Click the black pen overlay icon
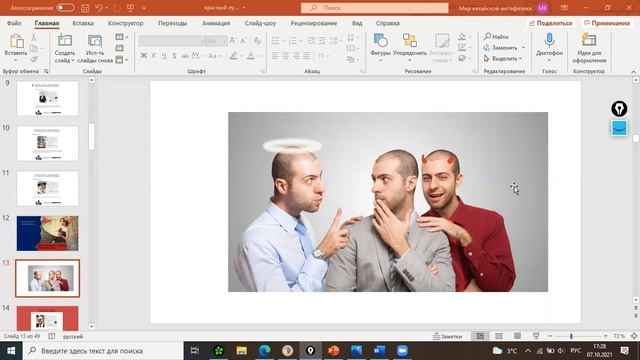 [x=619, y=109]
